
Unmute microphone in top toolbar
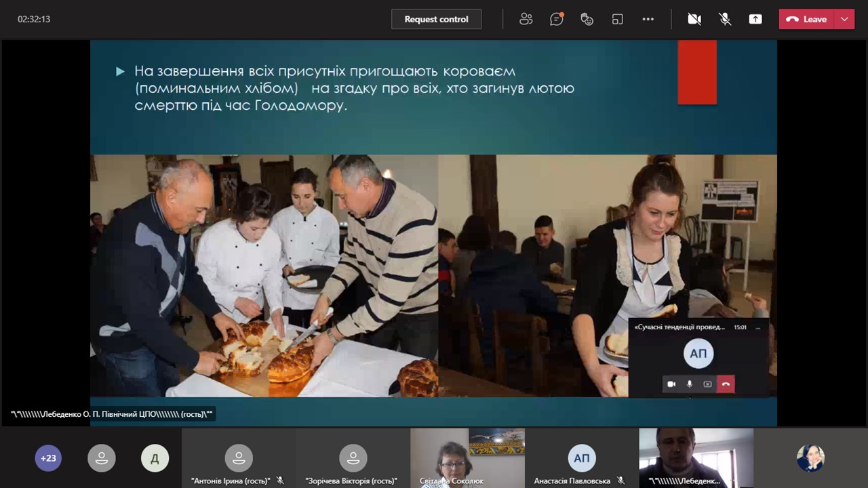(x=725, y=19)
